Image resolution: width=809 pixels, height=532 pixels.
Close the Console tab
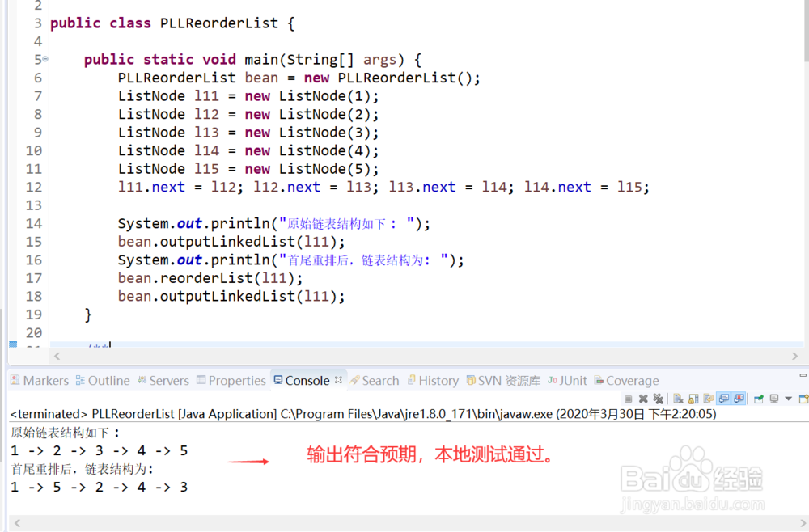(338, 380)
